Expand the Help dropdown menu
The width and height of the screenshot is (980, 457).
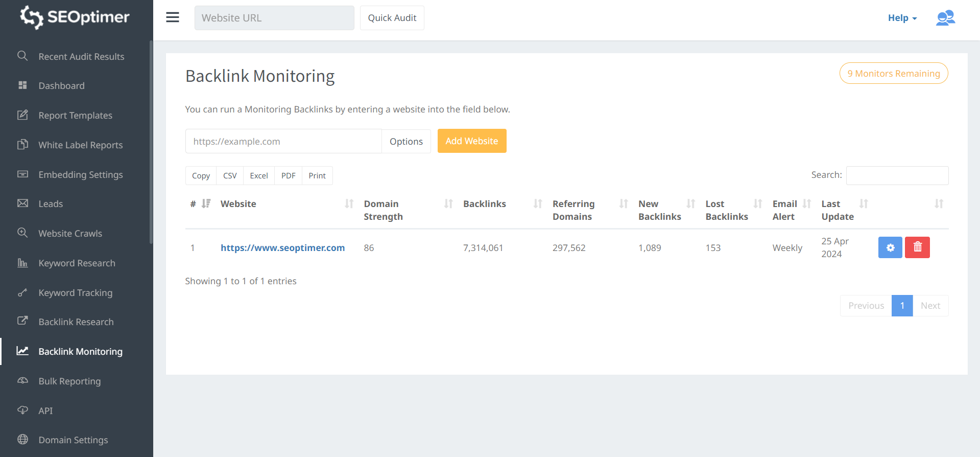pyautogui.click(x=902, y=18)
